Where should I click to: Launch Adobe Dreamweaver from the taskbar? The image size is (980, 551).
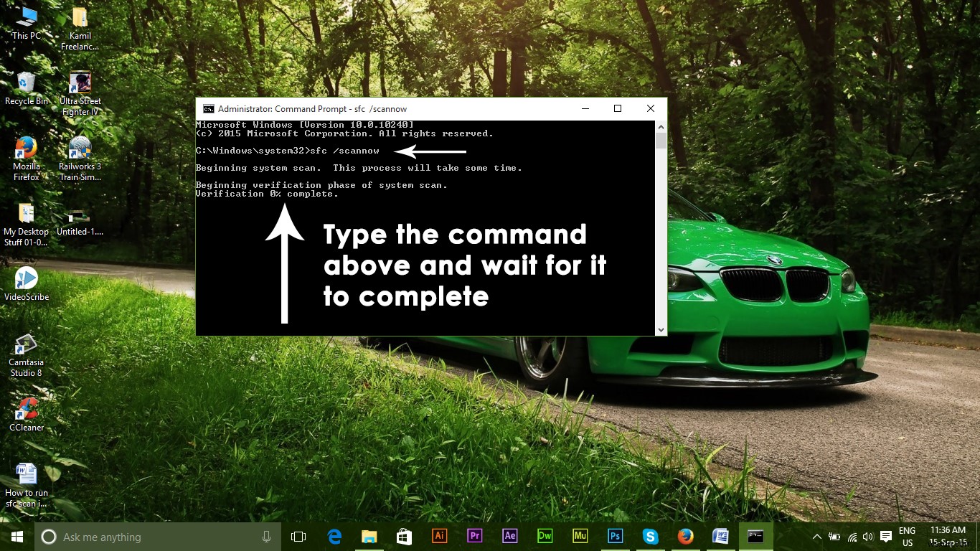pos(545,537)
